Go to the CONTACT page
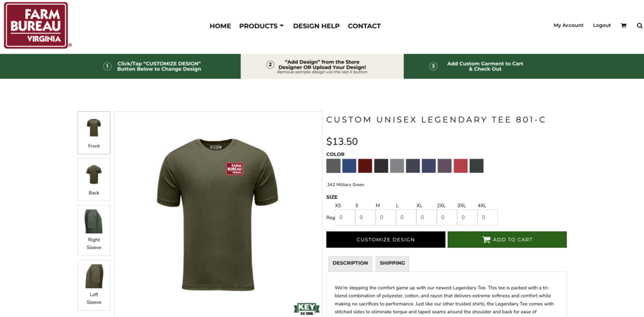Viewport: 644px width, 317px height. [364, 26]
